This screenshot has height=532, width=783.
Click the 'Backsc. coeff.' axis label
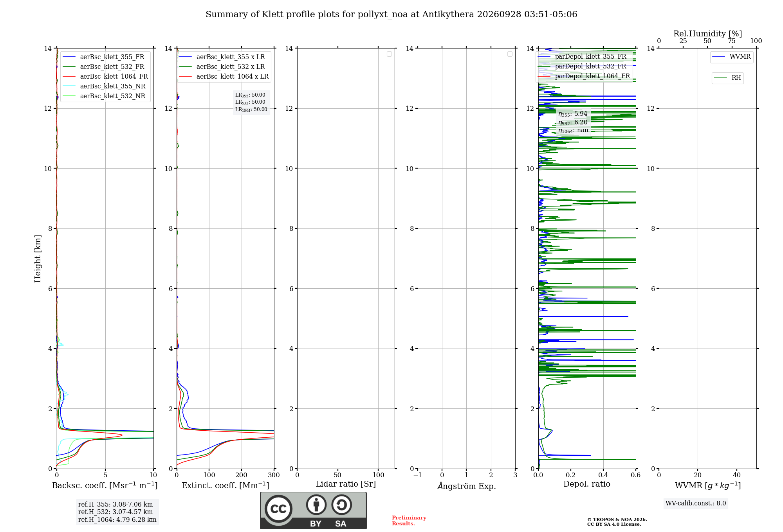pos(105,485)
